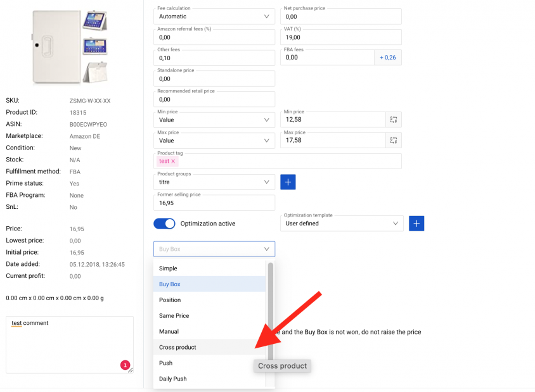Click the main product image thumbnail
Image resolution: width=535 pixels, height=392 pixels.
[56, 47]
